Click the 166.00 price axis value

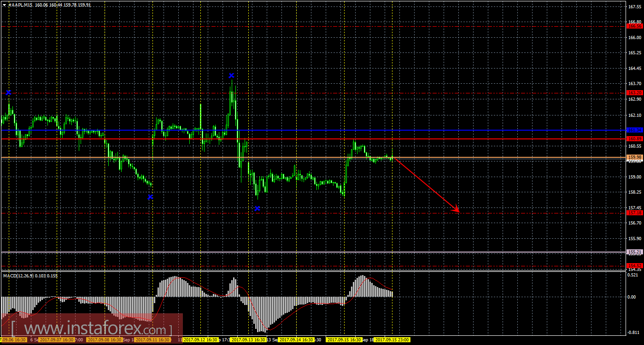point(635,37)
